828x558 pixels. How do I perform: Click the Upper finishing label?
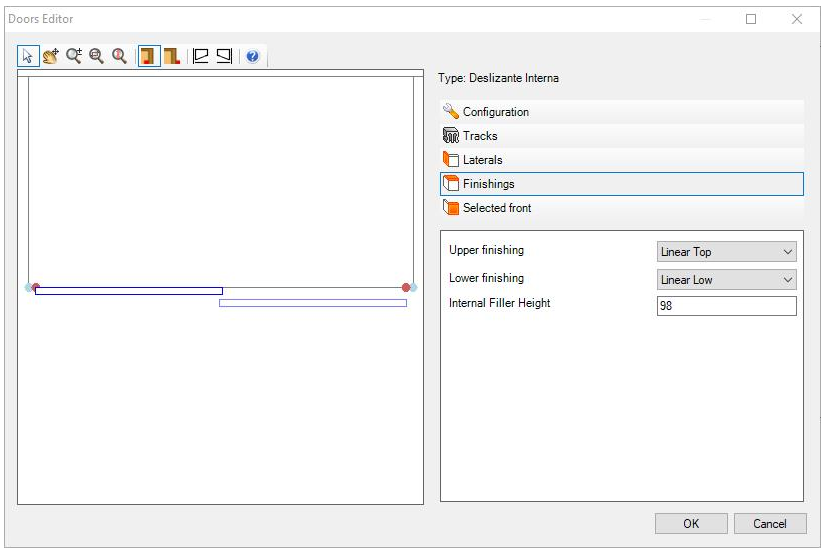486,250
